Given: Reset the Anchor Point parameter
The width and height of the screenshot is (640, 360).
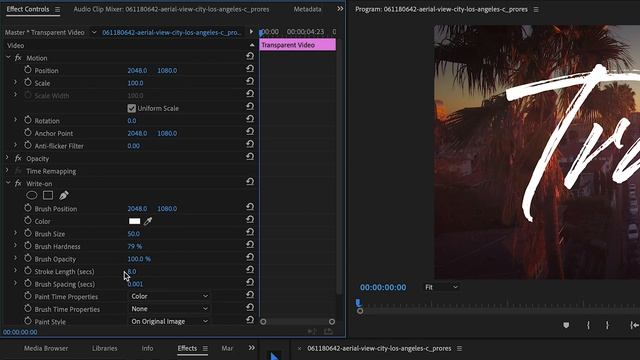Looking at the screenshot, I should (x=250, y=132).
